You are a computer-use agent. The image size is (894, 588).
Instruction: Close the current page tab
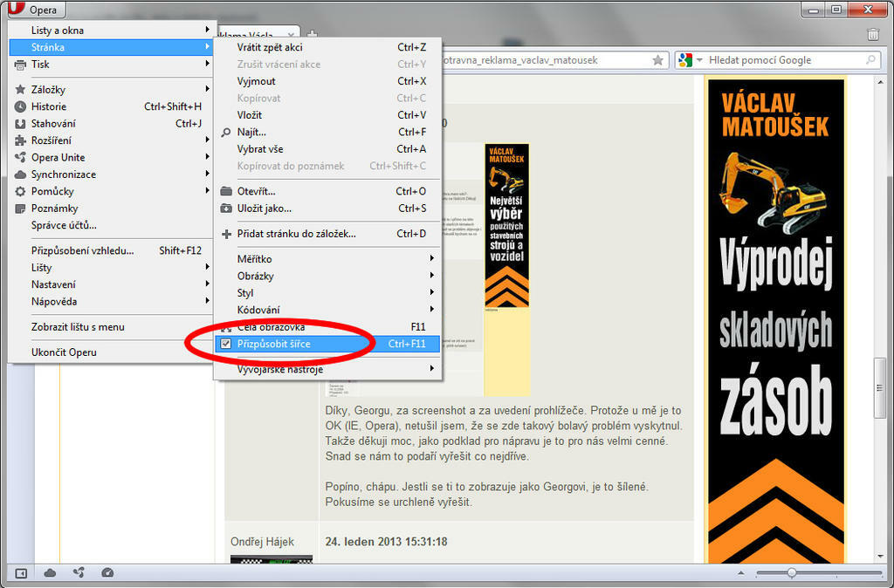292,35
